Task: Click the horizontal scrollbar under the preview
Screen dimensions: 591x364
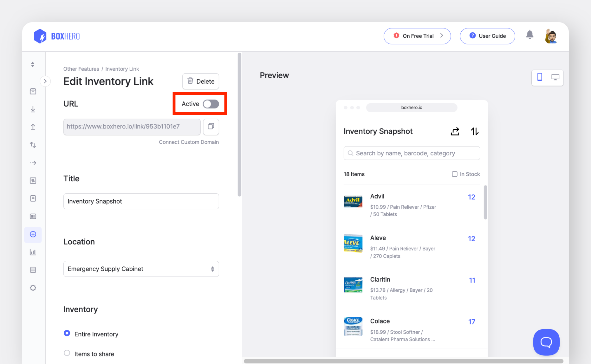Action: pyautogui.click(x=403, y=361)
